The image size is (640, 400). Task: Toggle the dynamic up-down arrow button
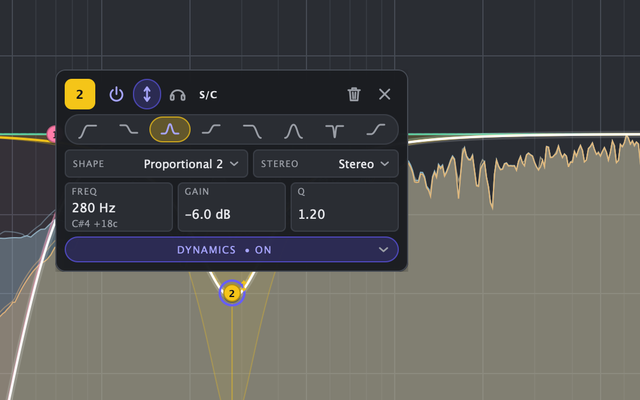(147, 94)
